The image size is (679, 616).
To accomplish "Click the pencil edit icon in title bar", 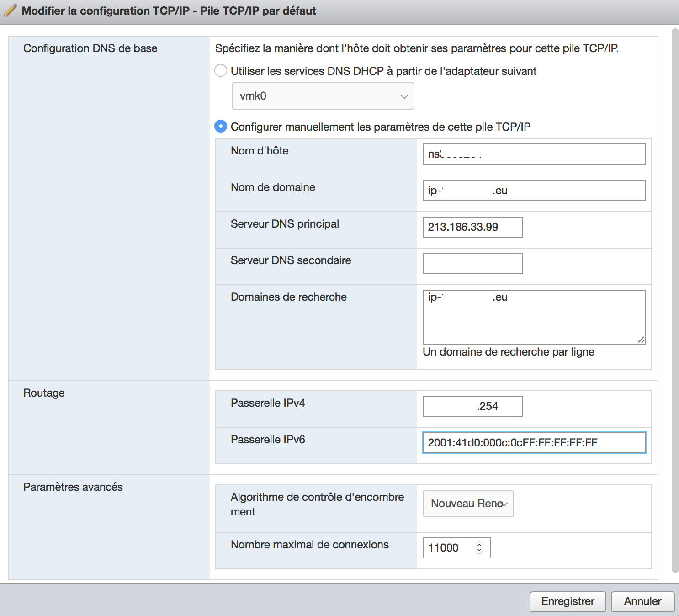I will (x=11, y=11).
